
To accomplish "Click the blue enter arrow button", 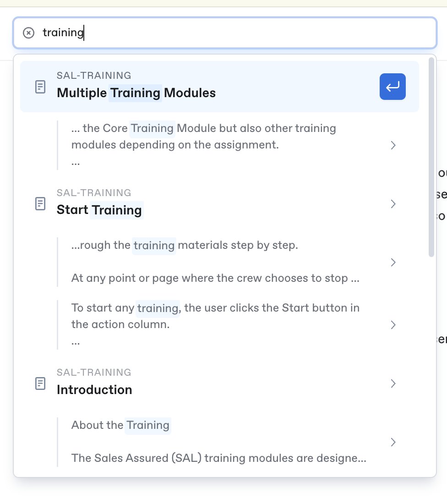I will click(392, 87).
